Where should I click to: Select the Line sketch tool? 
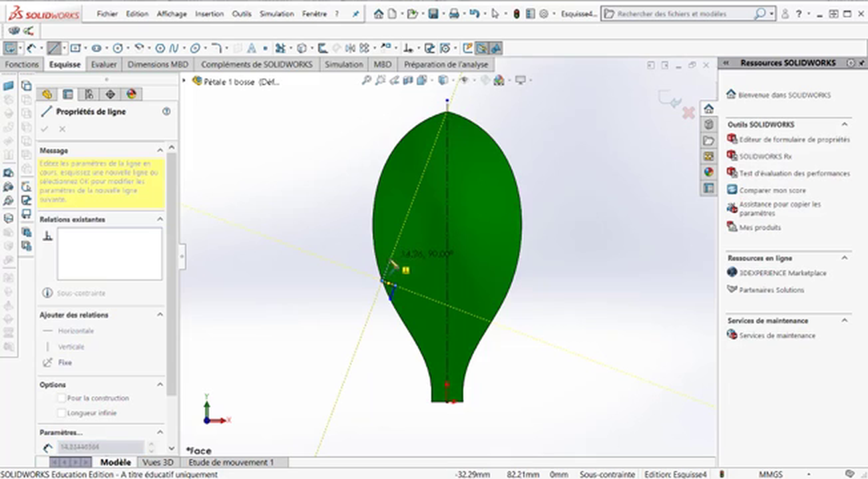click(x=54, y=48)
